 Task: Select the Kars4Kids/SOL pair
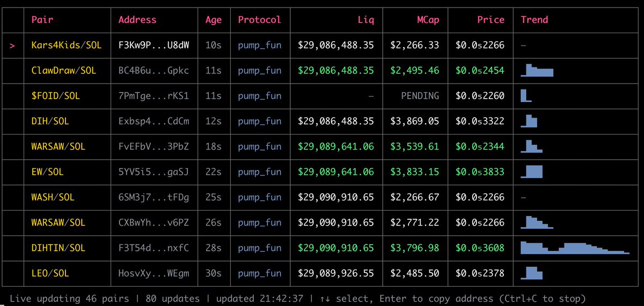[66, 45]
